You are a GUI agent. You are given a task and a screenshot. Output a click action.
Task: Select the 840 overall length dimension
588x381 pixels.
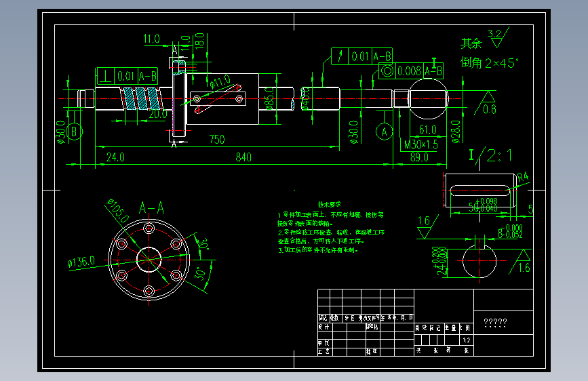tap(243, 157)
